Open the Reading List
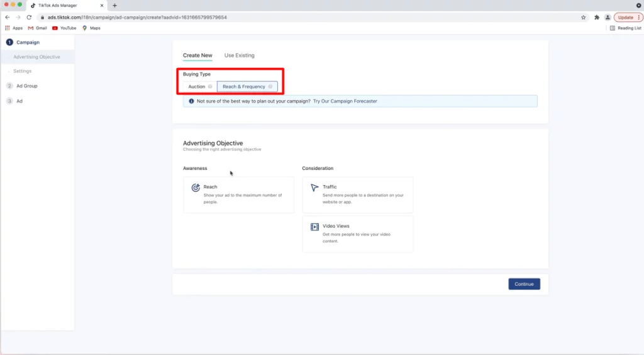 [626, 28]
